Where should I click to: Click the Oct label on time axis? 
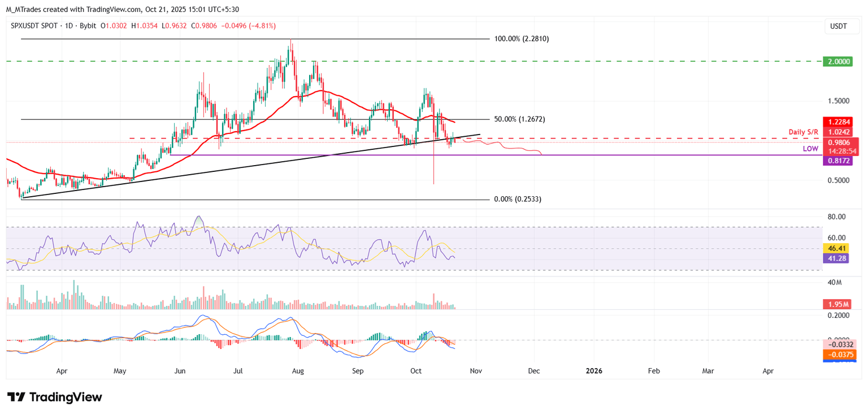click(416, 371)
